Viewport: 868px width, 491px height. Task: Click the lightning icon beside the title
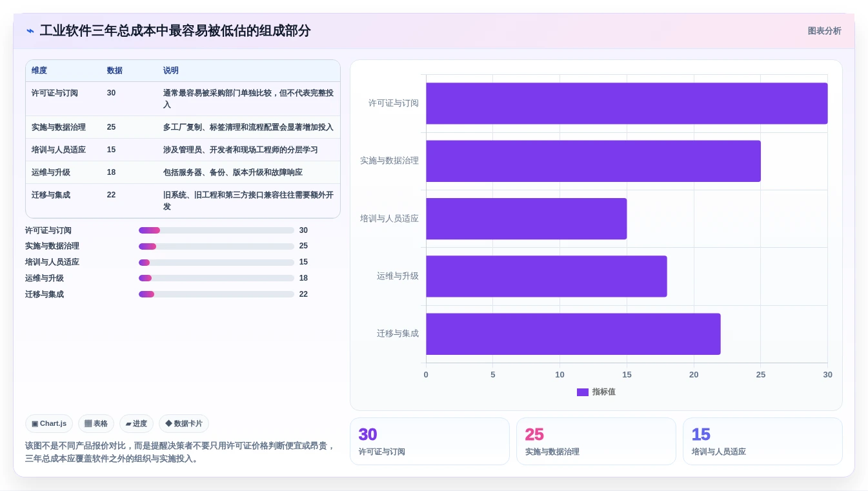(x=30, y=31)
